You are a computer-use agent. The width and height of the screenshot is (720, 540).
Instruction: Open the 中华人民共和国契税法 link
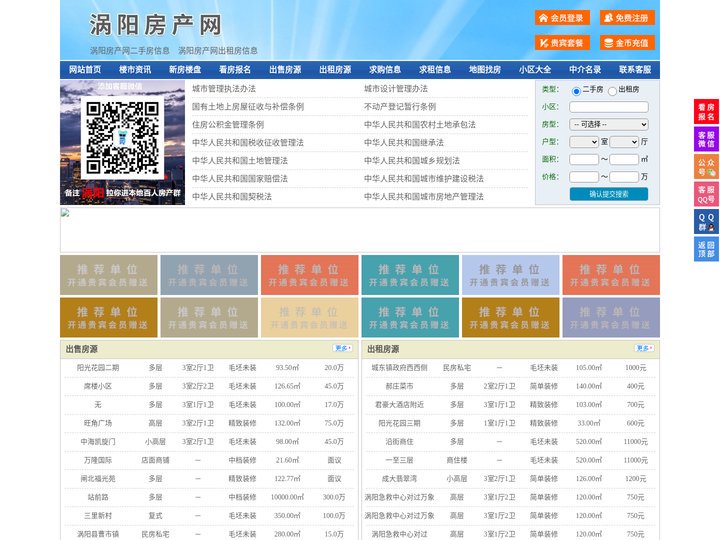point(232,197)
